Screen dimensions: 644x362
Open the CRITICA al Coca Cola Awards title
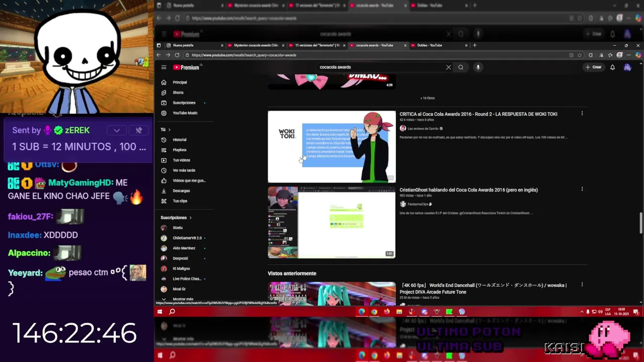click(478, 114)
